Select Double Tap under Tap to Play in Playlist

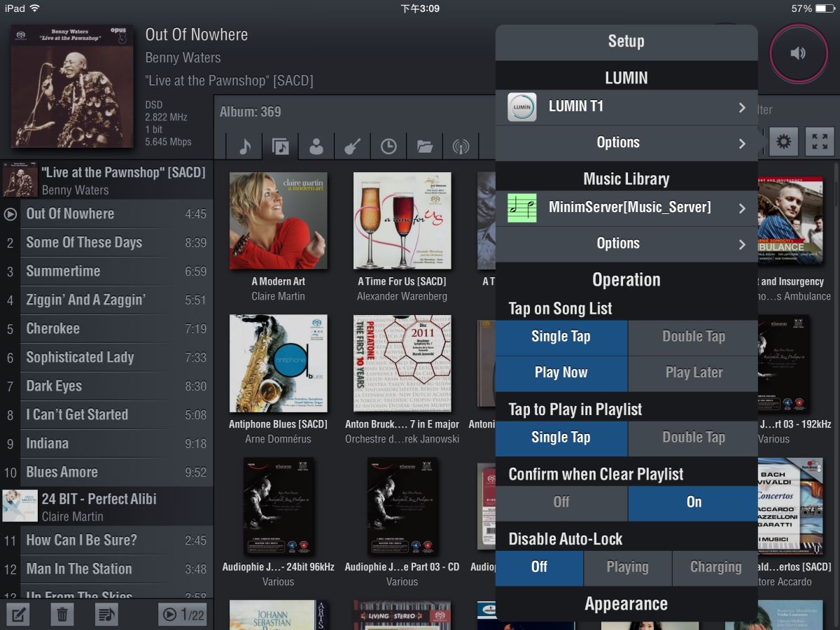[x=694, y=438]
